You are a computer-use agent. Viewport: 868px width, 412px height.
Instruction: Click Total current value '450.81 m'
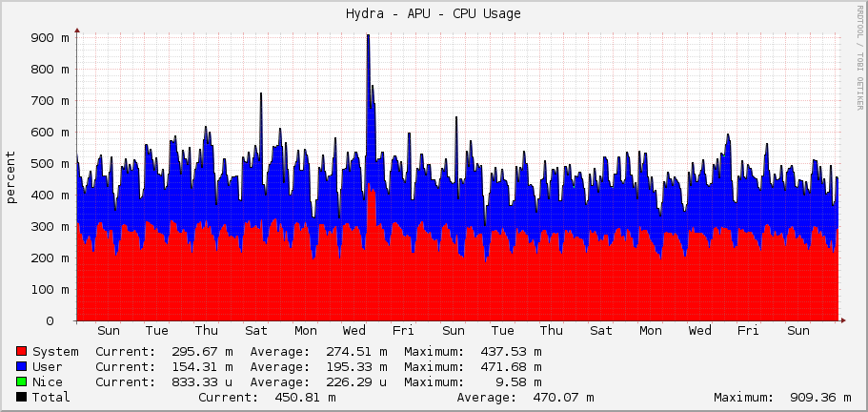click(x=305, y=397)
